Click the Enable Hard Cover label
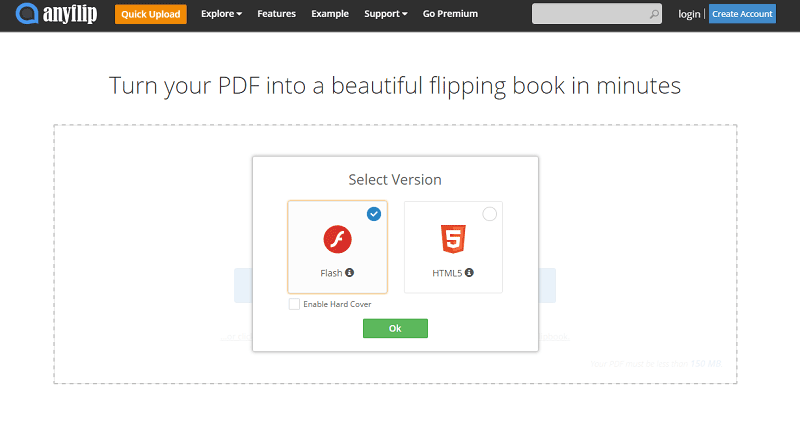The width and height of the screenshot is (800, 424). coord(337,304)
